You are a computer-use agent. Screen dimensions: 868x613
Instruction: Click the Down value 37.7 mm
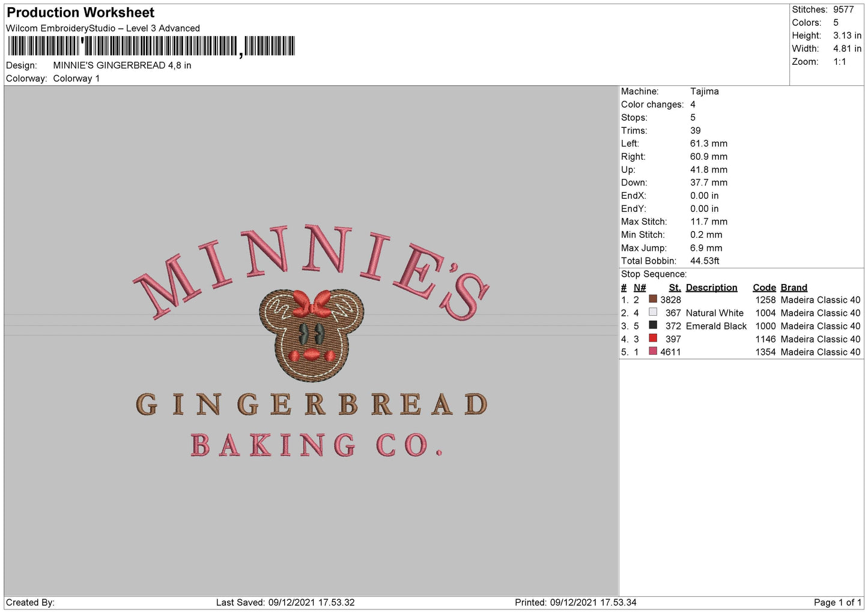708,183
